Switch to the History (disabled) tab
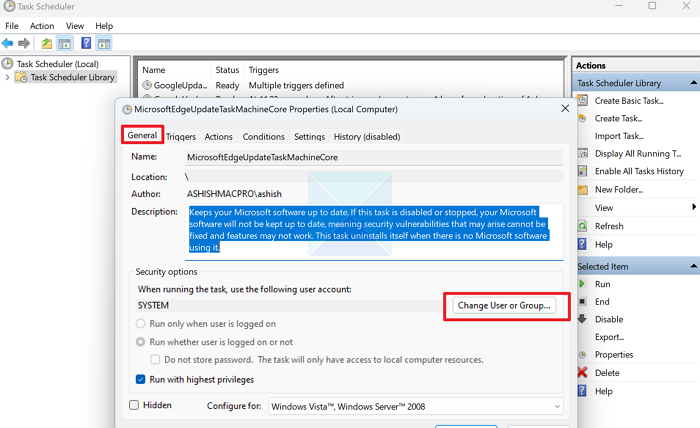 pyautogui.click(x=367, y=137)
